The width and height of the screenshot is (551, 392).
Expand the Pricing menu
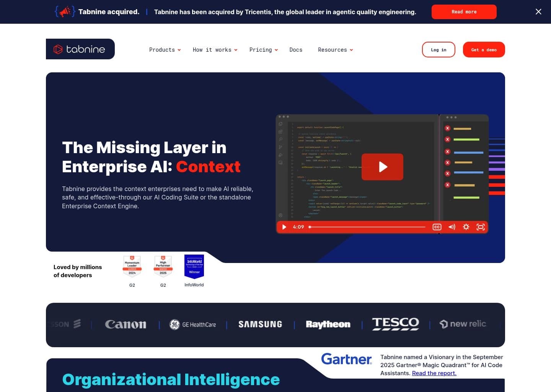(x=264, y=50)
